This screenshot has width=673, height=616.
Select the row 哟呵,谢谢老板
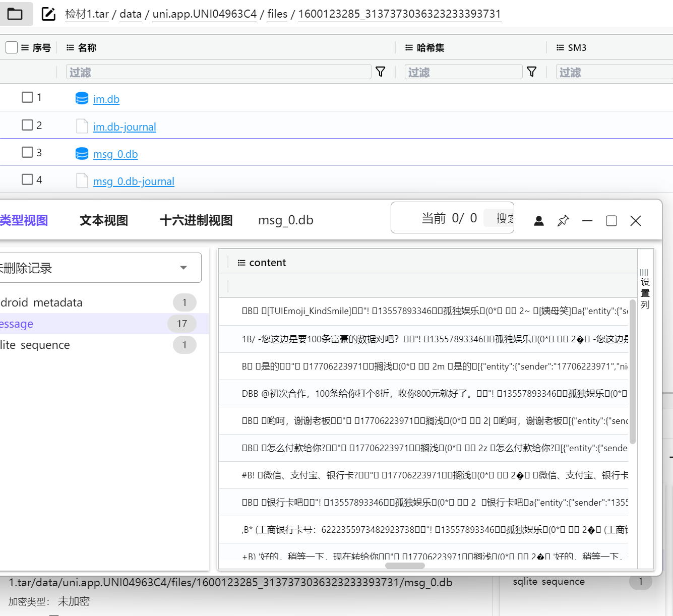(423, 421)
